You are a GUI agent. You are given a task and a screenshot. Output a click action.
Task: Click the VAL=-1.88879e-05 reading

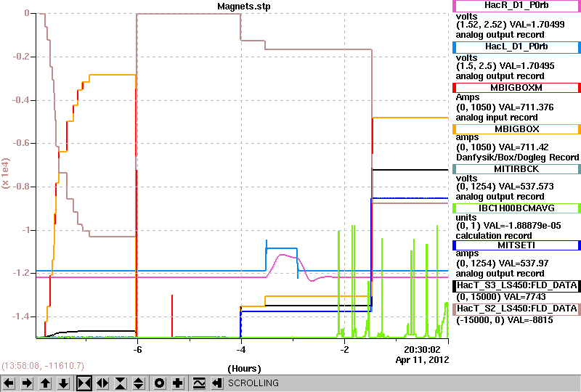click(522, 226)
